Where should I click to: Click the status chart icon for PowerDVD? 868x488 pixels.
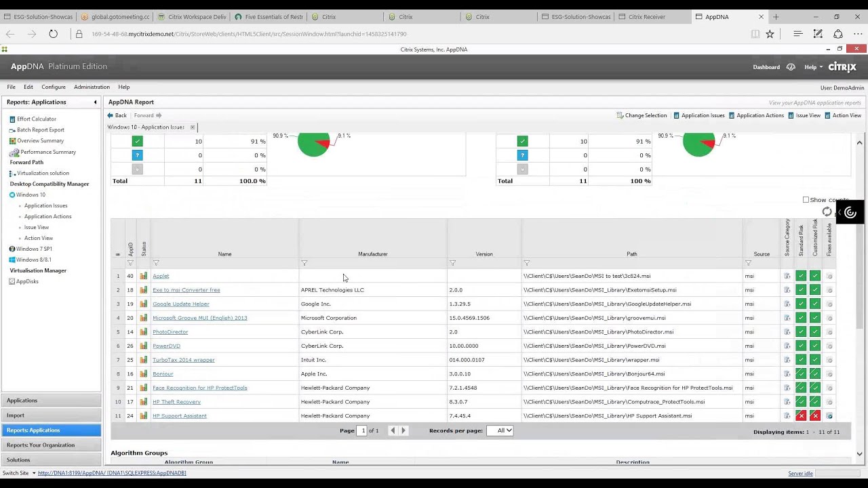[144, 346]
